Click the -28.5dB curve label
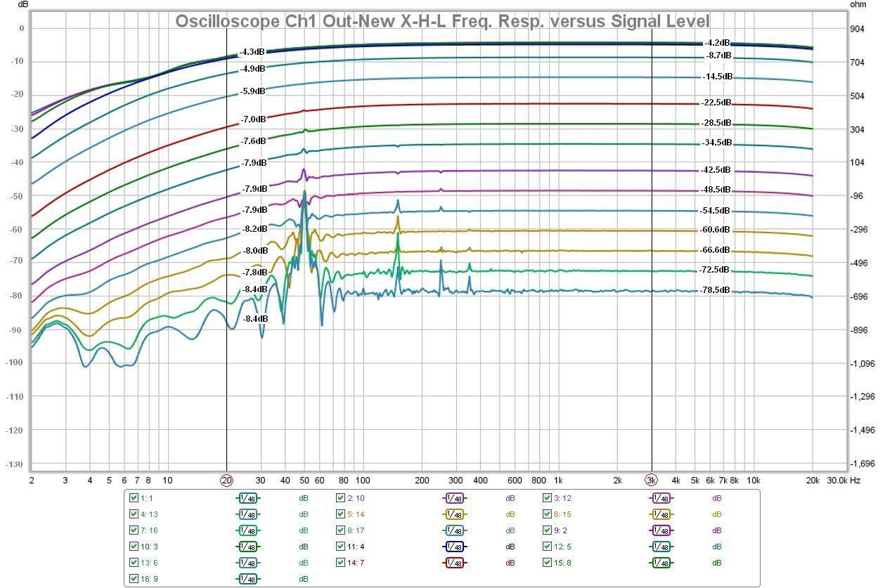This screenshot has height=588, width=885. (716, 123)
